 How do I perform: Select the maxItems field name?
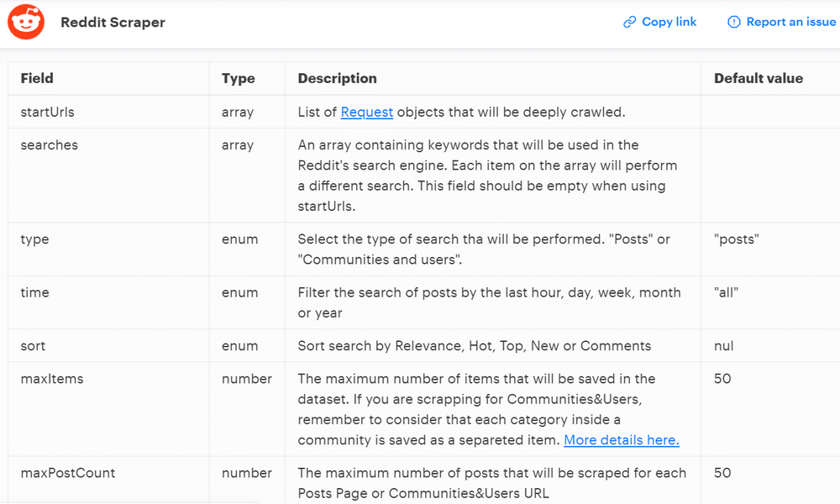pos(52,379)
